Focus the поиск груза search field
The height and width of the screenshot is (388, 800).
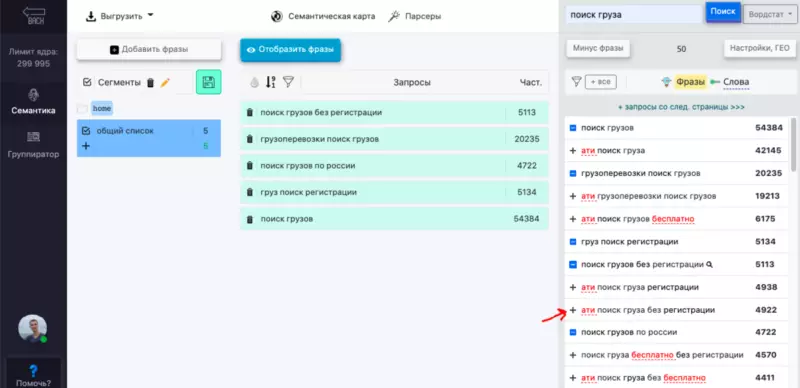pos(634,15)
